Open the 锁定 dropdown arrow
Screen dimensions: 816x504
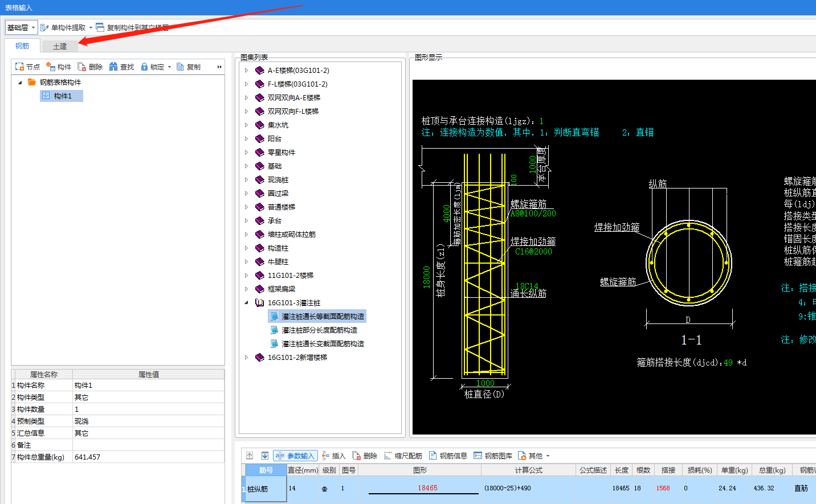tap(169, 67)
